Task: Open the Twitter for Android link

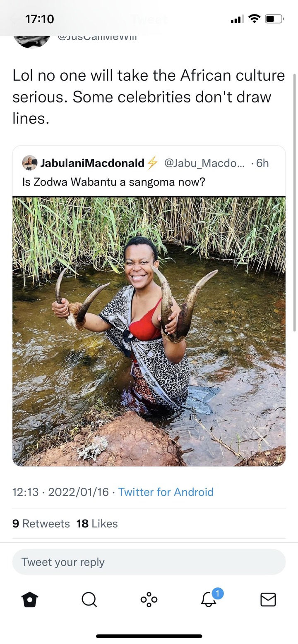Action: [166, 492]
